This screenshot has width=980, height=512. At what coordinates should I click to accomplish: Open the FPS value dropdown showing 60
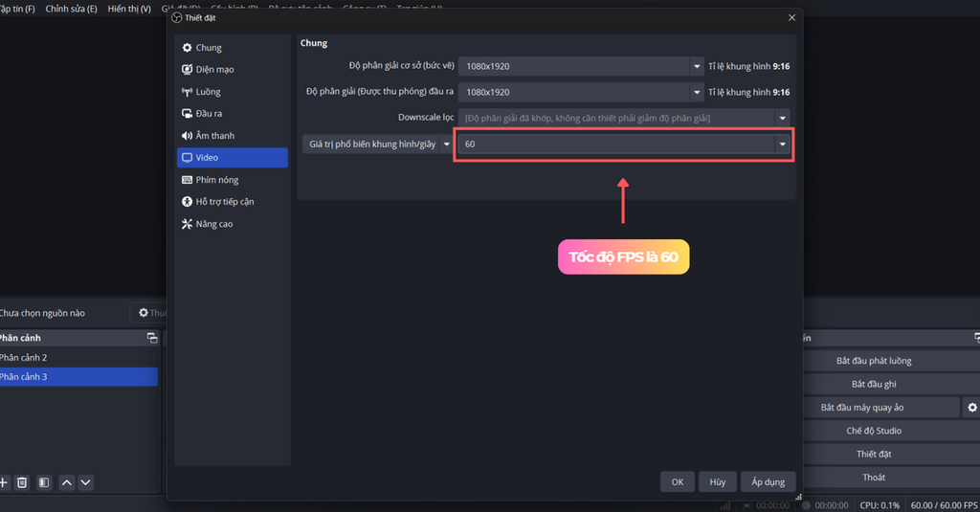[x=783, y=145]
